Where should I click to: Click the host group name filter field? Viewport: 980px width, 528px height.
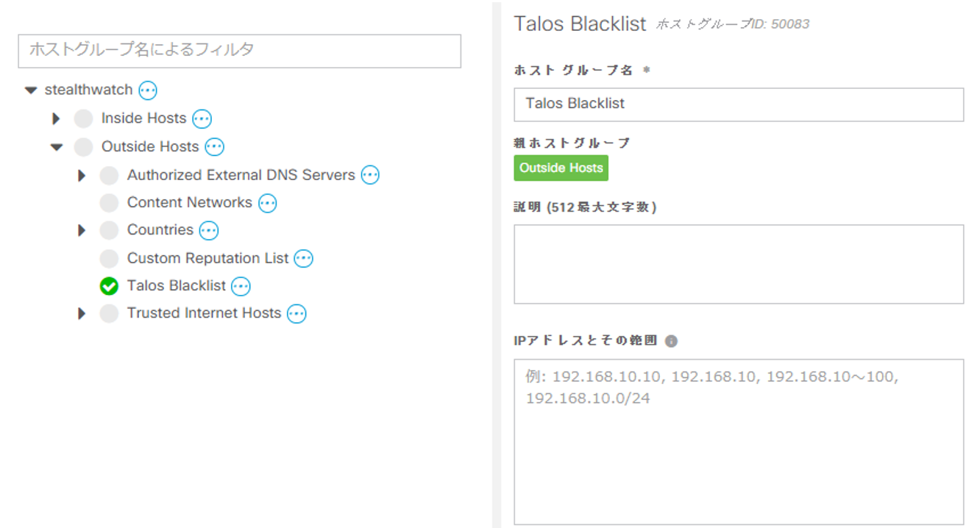point(239,51)
